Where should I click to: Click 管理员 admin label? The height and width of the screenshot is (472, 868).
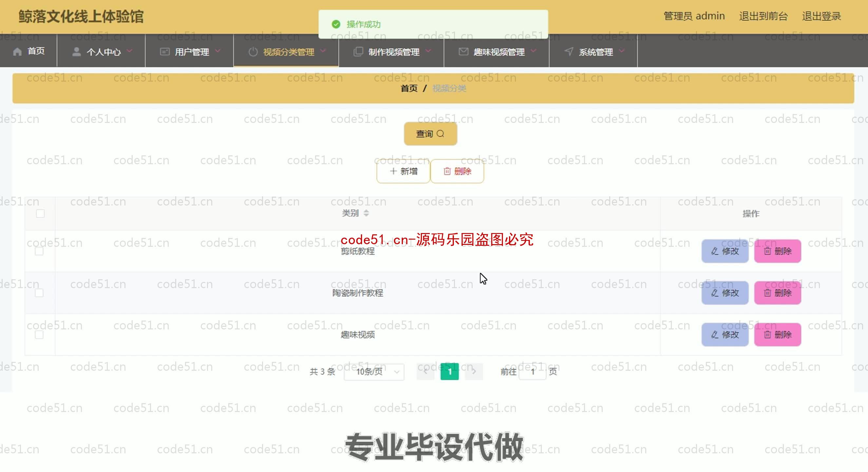point(694,16)
